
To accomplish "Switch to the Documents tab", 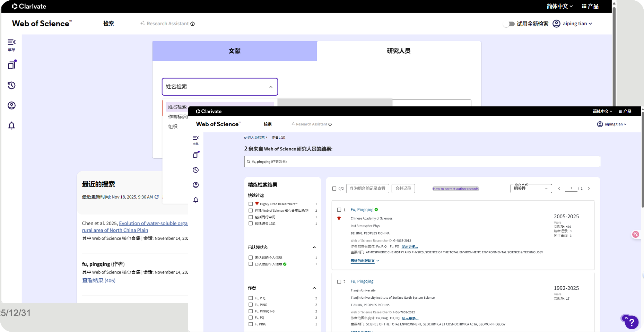I will click(x=235, y=51).
